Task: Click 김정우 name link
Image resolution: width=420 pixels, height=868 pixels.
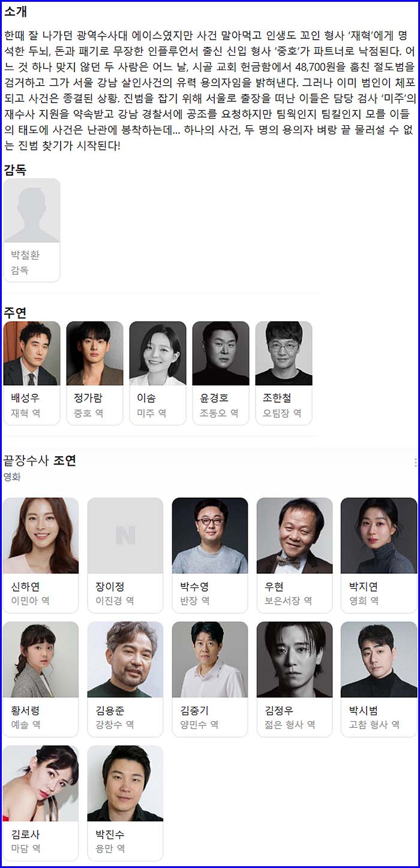Action: coord(279,710)
